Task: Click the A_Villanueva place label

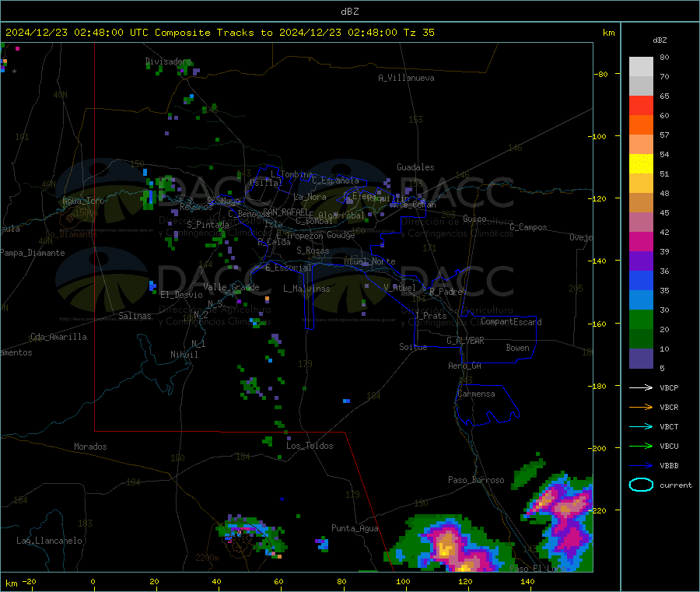Action: pyautogui.click(x=406, y=78)
